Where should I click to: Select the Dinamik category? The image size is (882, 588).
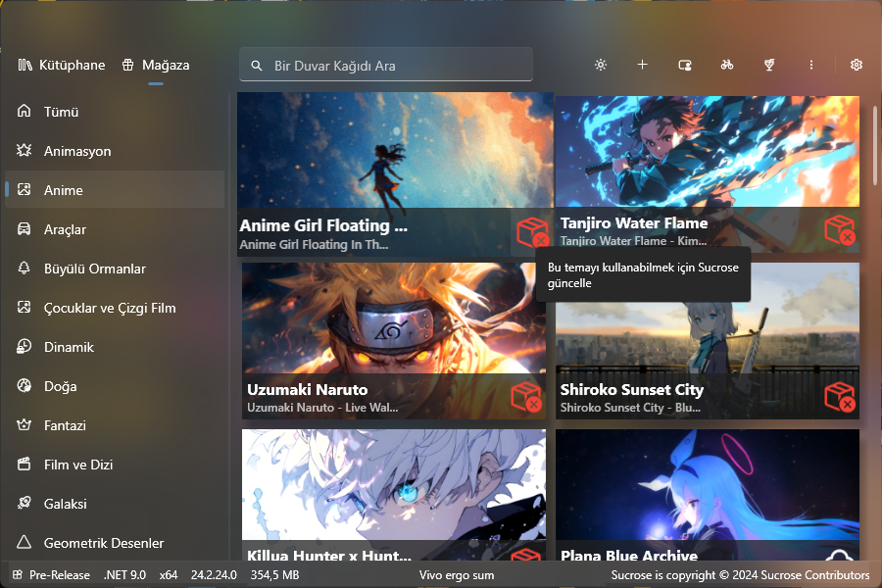coord(115,347)
